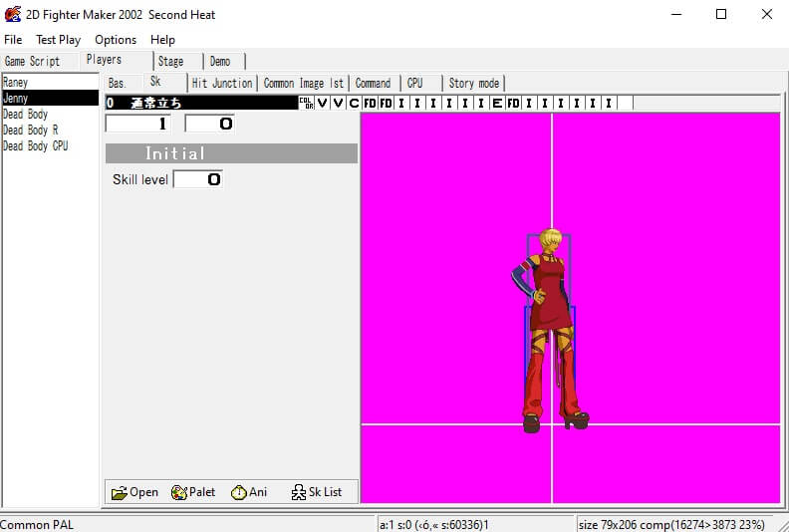Select the FD block right after E

(513, 104)
